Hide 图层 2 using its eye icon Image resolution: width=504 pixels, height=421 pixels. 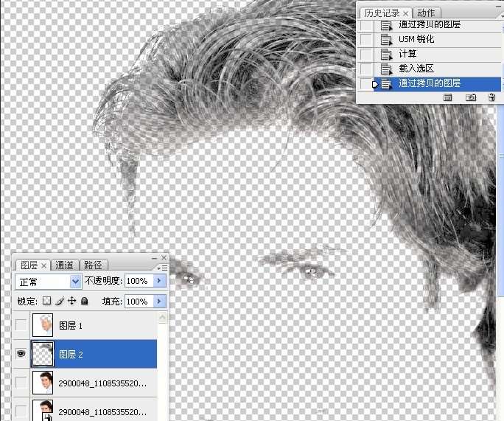tap(21, 354)
